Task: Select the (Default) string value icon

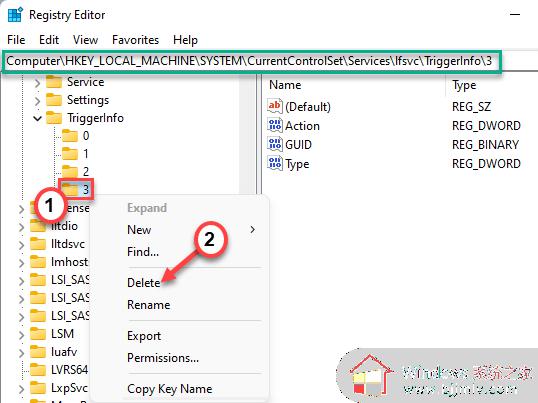Action: coord(275,106)
